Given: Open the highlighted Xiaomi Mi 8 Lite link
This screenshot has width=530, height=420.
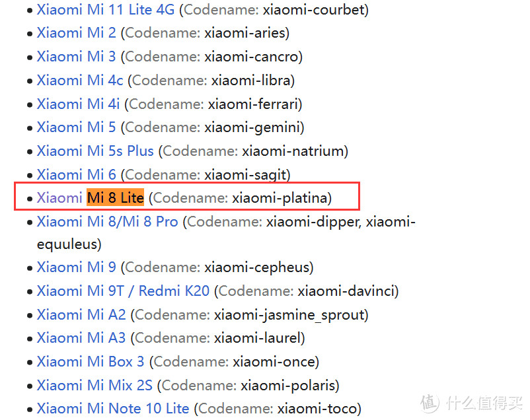Looking at the screenshot, I should [91, 198].
